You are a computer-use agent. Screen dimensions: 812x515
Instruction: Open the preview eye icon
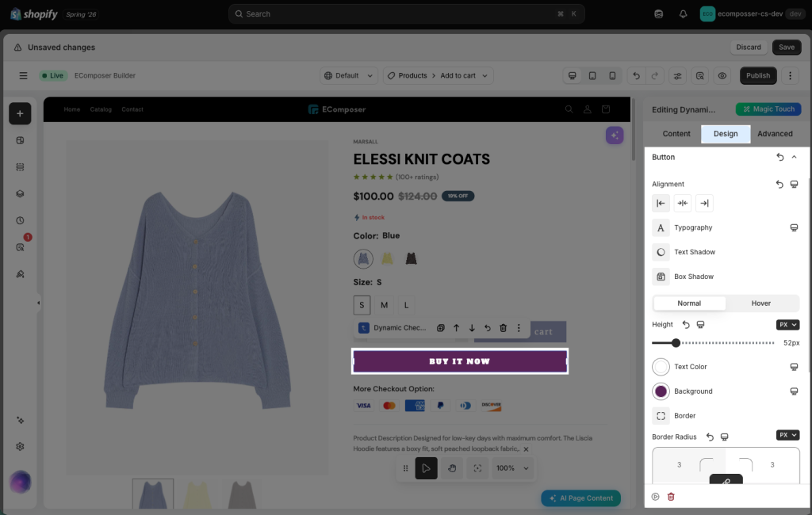[722, 75]
